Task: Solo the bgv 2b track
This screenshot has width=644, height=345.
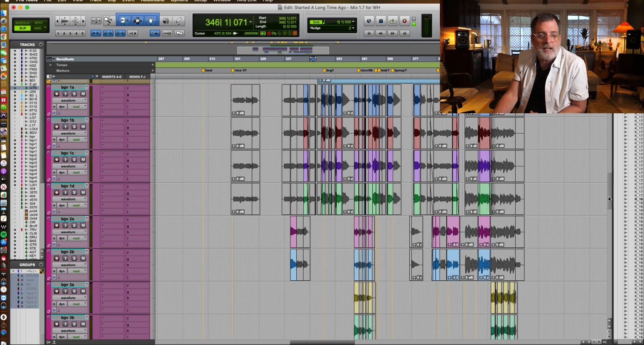Action: coord(74,258)
